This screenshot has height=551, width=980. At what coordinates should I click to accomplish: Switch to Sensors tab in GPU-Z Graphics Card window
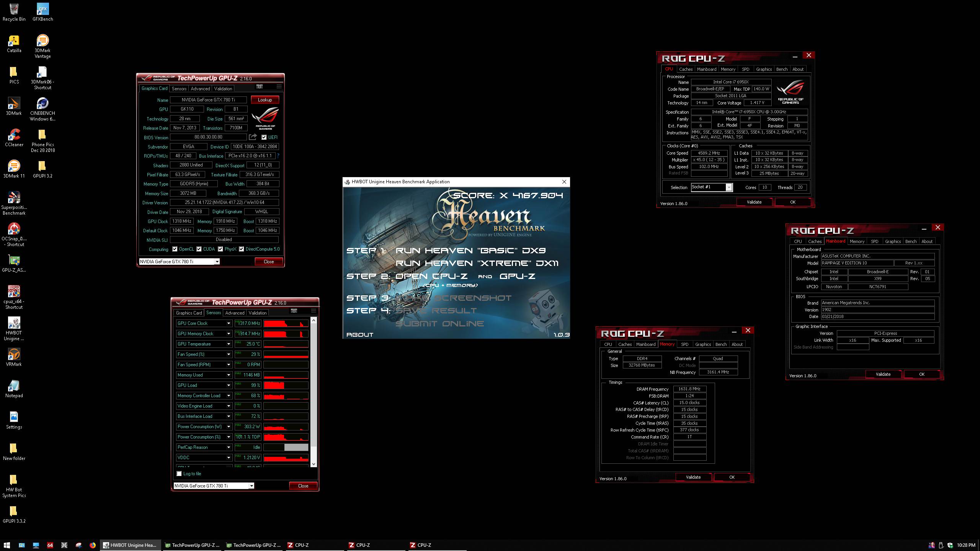click(179, 88)
